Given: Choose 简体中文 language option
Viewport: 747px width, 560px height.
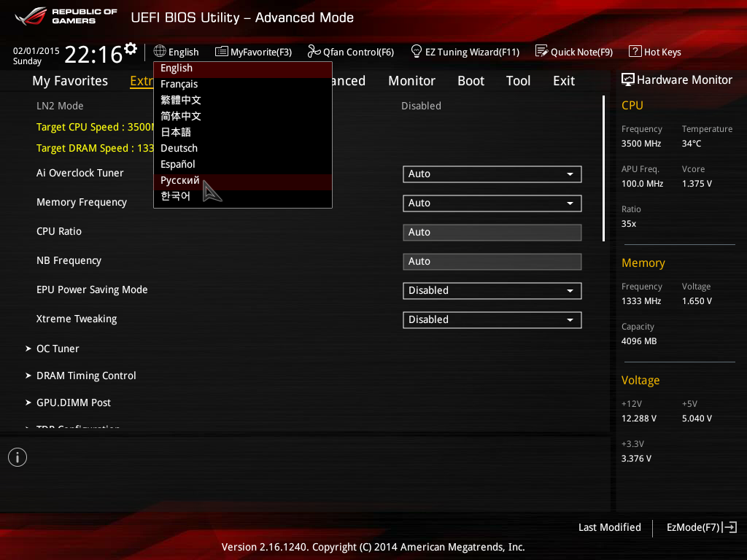Looking at the screenshot, I should coord(242,116).
